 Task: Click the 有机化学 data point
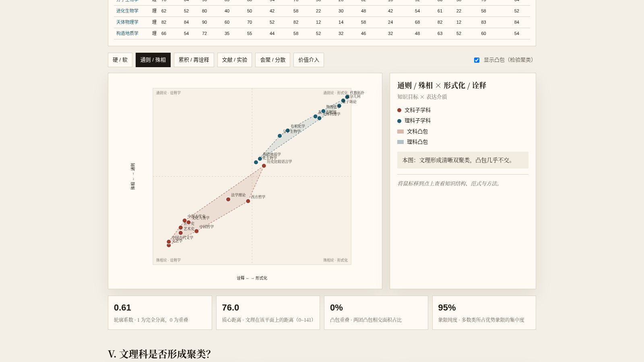[288, 131]
